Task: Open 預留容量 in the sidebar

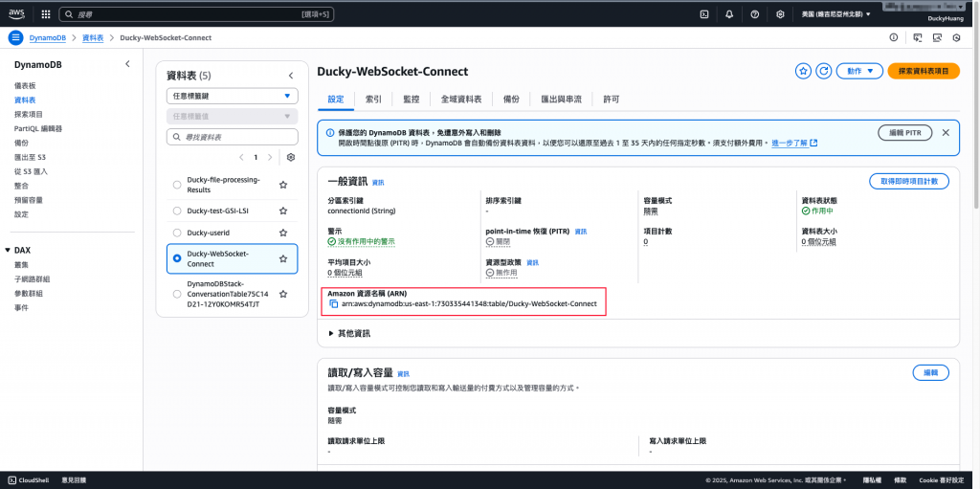Action: point(29,200)
